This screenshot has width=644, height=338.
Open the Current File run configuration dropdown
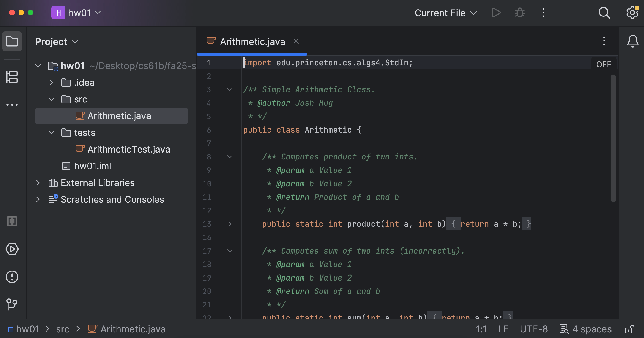[445, 13]
